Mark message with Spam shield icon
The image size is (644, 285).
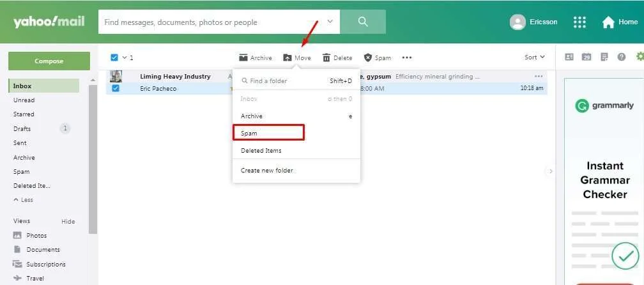click(368, 58)
